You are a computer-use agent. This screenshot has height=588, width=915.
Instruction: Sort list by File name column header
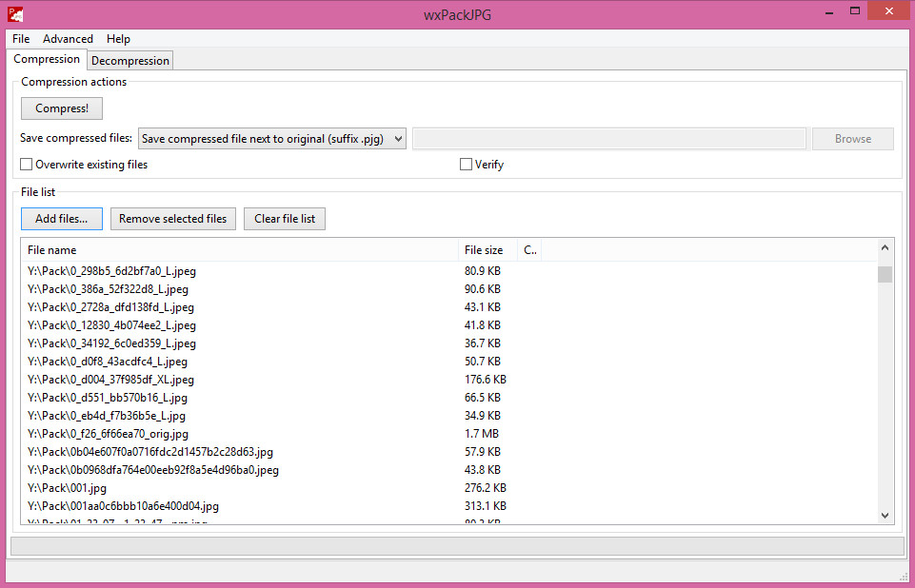click(238, 250)
